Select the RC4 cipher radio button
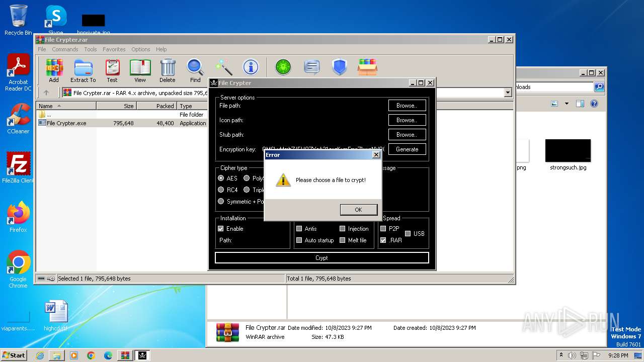This screenshot has height=362, width=644. tap(221, 190)
